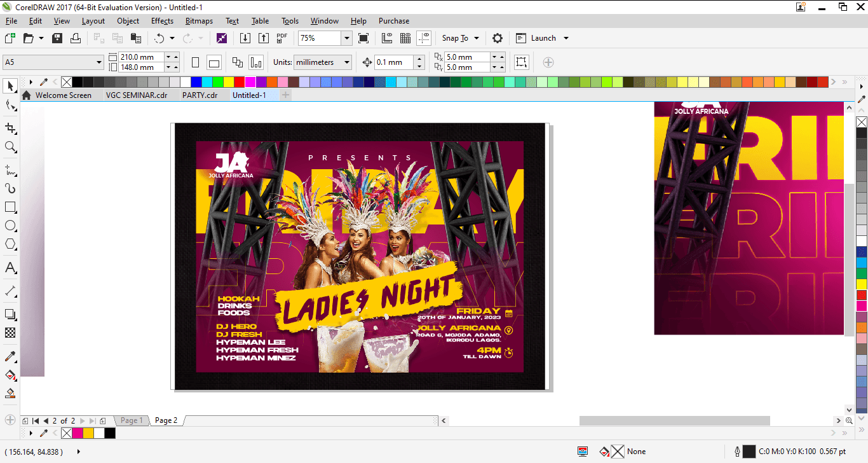The width and height of the screenshot is (868, 463).
Task: Toggle rulers display
Action: click(x=387, y=38)
